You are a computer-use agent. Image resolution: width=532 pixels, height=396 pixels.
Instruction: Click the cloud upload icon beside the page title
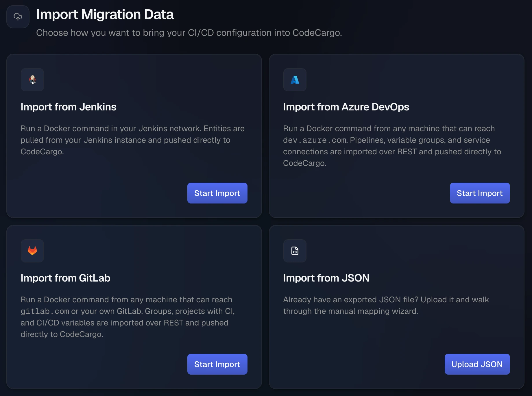pos(18,17)
